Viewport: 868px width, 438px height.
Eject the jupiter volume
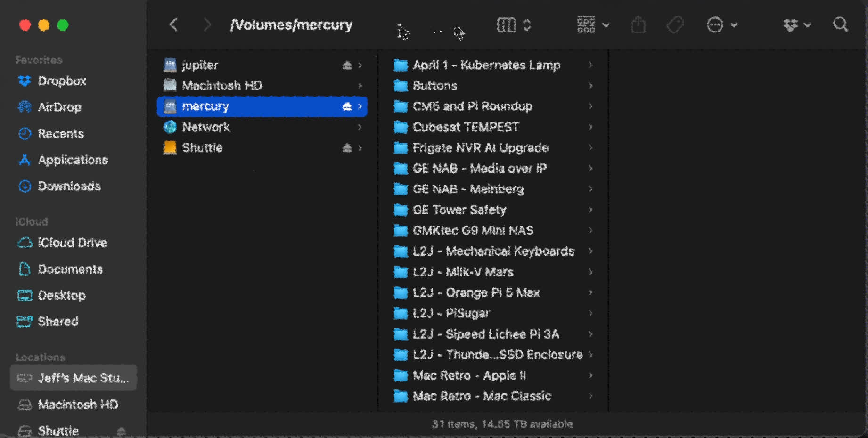347,65
